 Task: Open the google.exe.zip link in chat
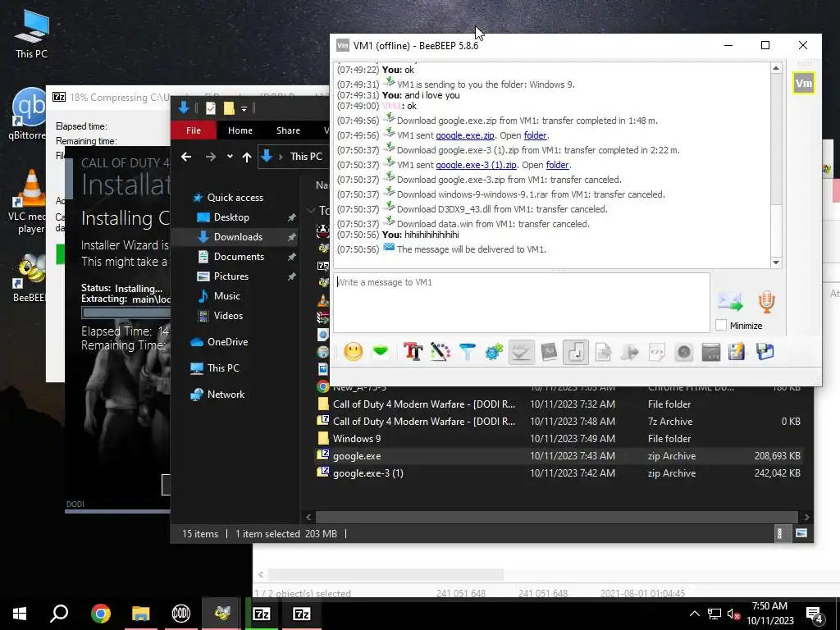[465, 135]
